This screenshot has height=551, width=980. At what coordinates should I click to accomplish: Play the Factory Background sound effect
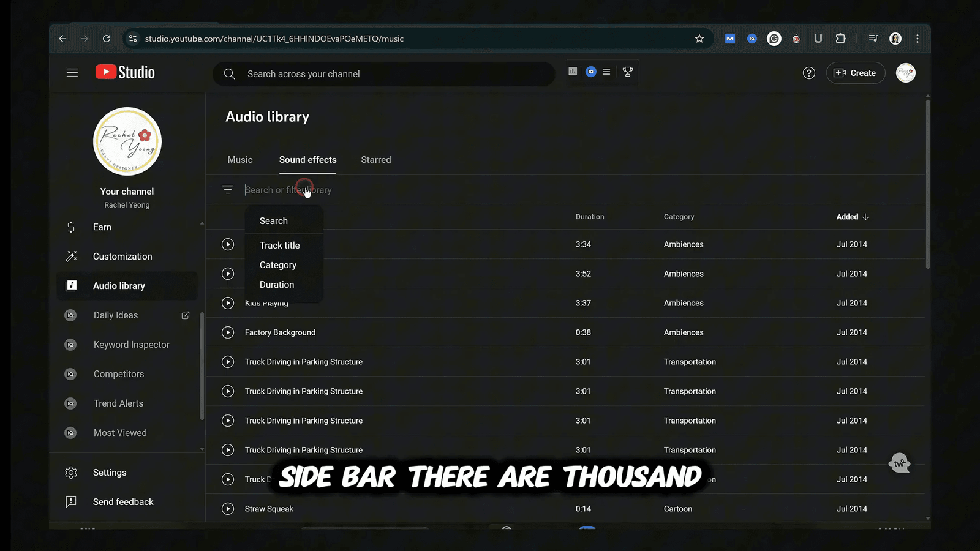[227, 332]
